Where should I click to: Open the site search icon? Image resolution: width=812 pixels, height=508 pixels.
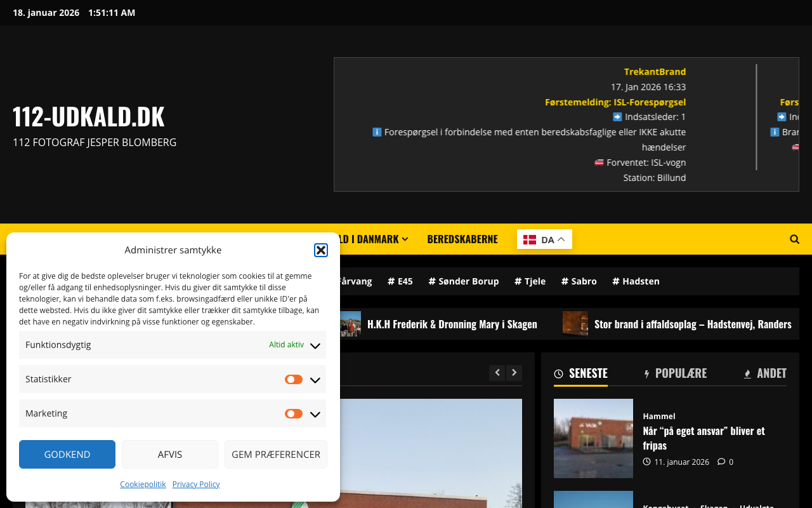point(794,239)
